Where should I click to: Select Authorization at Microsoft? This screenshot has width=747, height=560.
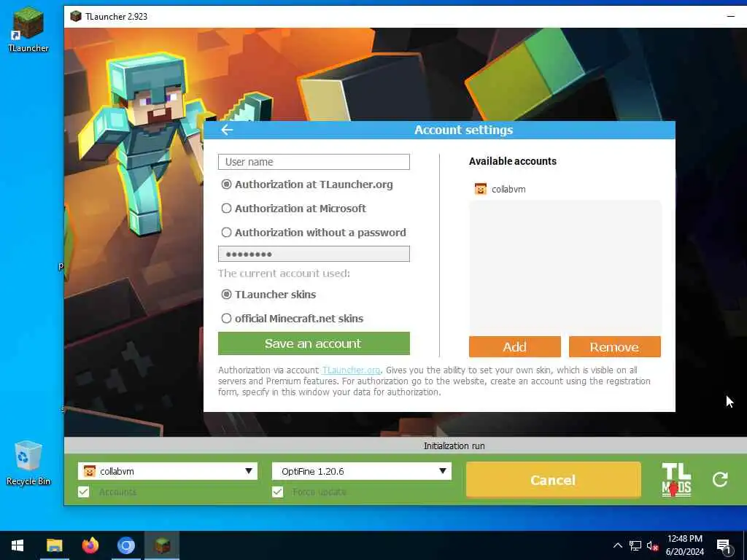pos(294,209)
